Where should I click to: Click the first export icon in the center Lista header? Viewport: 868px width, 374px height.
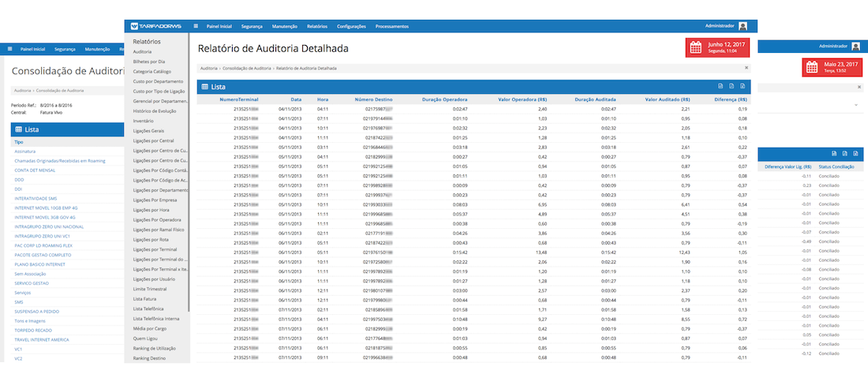point(720,86)
